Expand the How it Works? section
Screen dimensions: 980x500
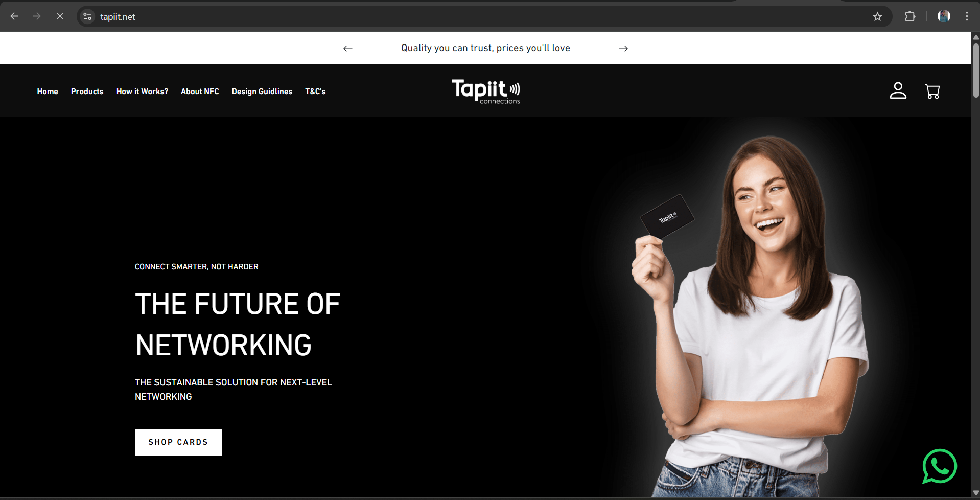[x=142, y=92]
